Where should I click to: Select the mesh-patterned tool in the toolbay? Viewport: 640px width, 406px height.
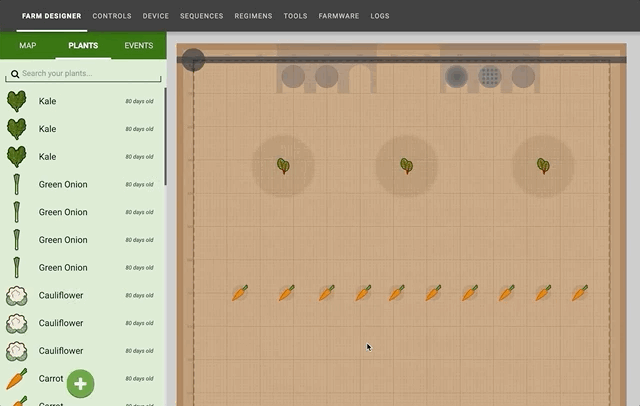pos(489,76)
